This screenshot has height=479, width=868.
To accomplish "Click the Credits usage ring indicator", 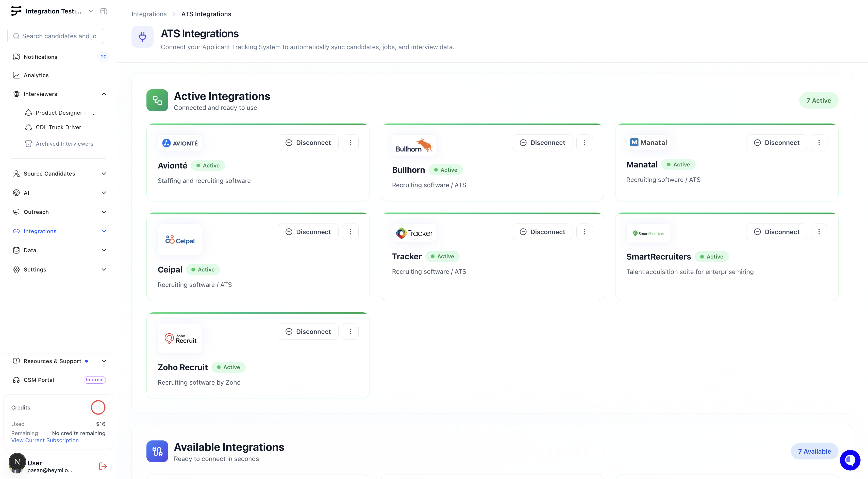I will click(x=98, y=407).
